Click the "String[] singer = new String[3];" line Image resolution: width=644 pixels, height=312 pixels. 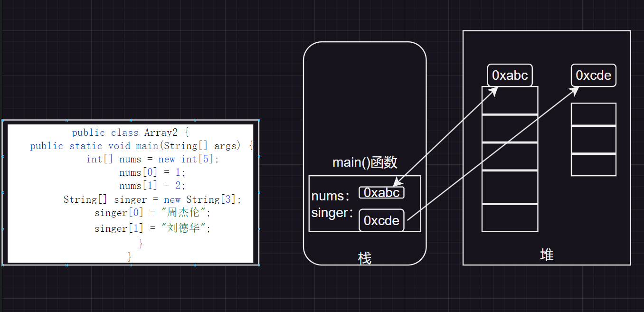153,199
